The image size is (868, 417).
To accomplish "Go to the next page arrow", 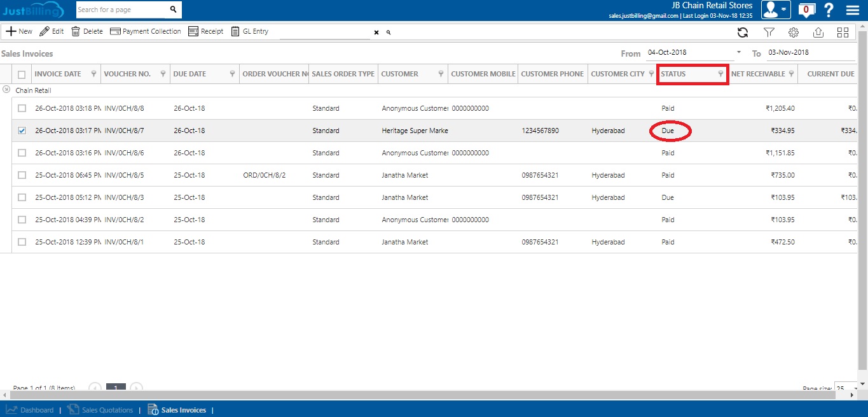I will coord(136,388).
